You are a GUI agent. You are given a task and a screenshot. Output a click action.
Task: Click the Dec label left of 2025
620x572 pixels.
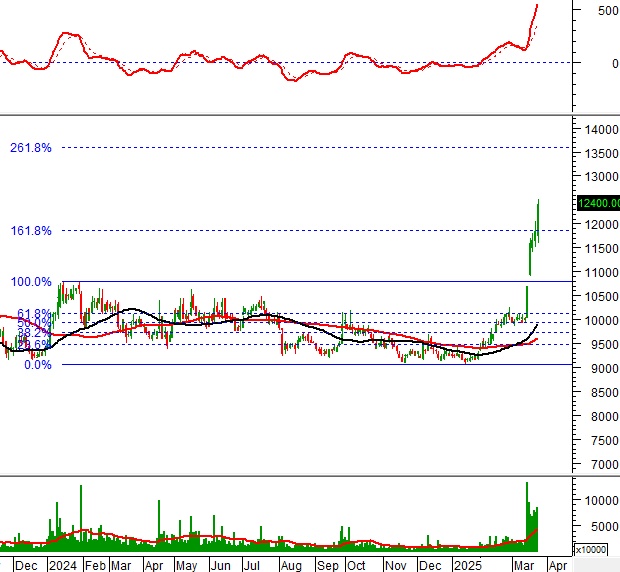pyautogui.click(x=430, y=566)
